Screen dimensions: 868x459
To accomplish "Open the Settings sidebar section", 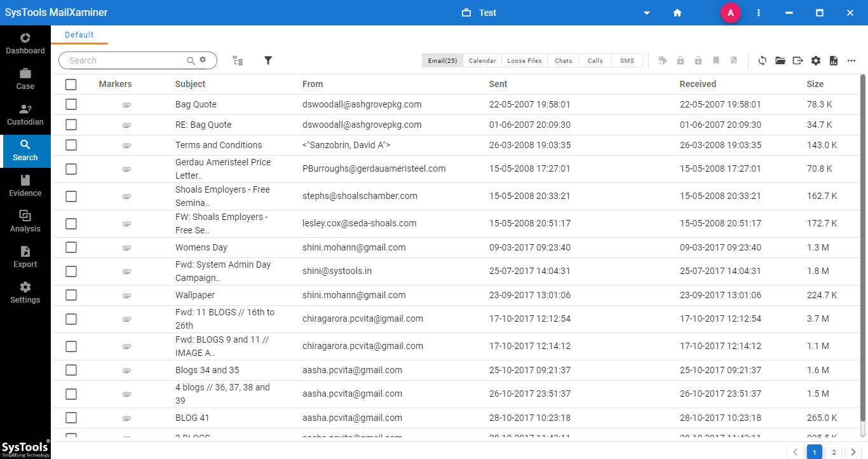I will pyautogui.click(x=25, y=292).
